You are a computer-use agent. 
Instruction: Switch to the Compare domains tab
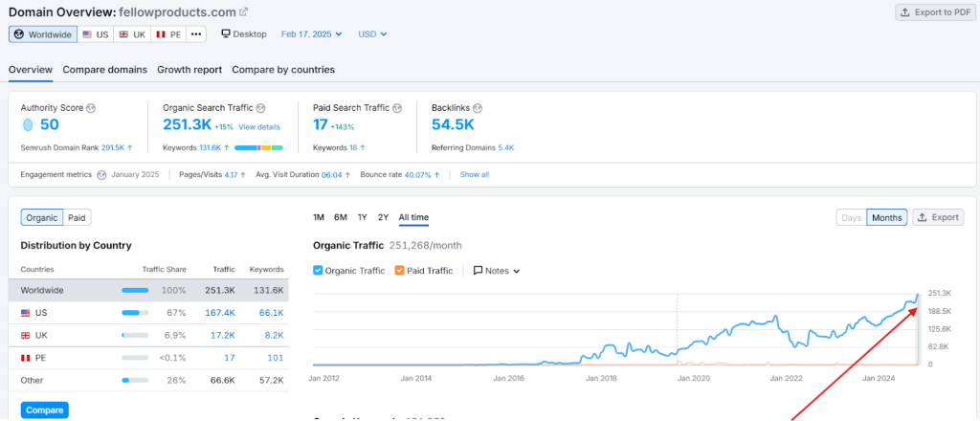[x=105, y=70]
